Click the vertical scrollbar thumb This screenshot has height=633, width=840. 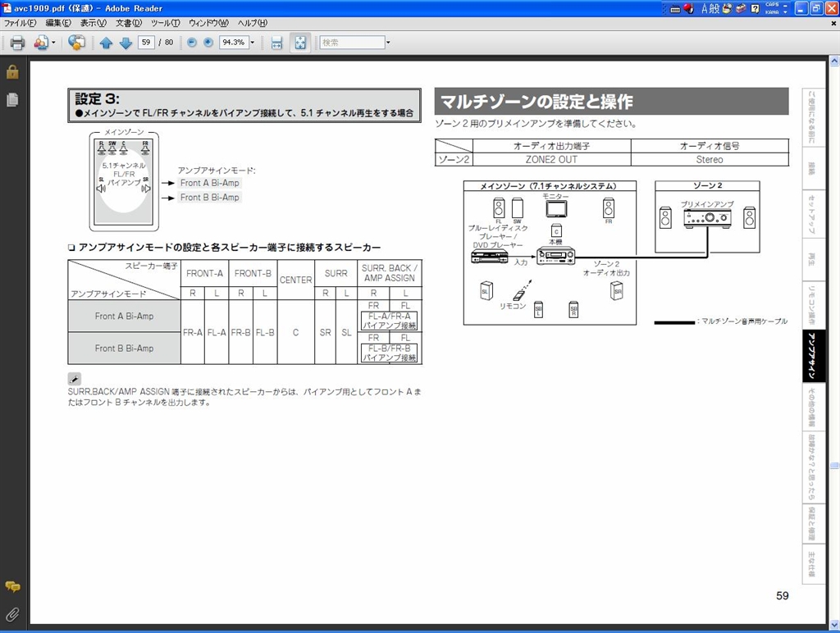[x=834, y=466]
